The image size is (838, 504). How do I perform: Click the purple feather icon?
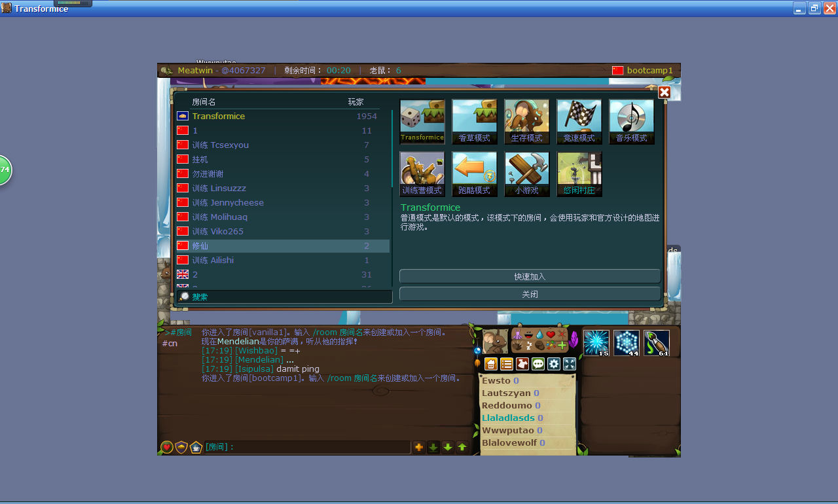pos(574,339)
